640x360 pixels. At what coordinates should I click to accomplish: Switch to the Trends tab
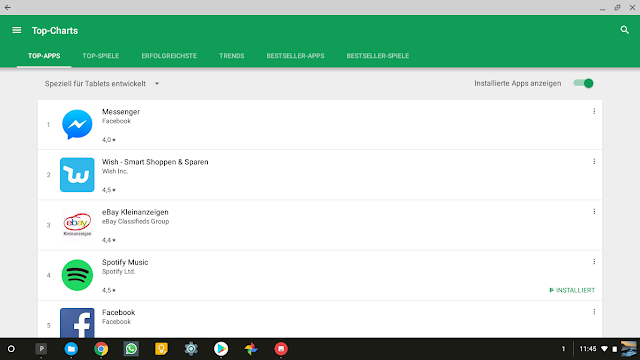pos(231,56)
